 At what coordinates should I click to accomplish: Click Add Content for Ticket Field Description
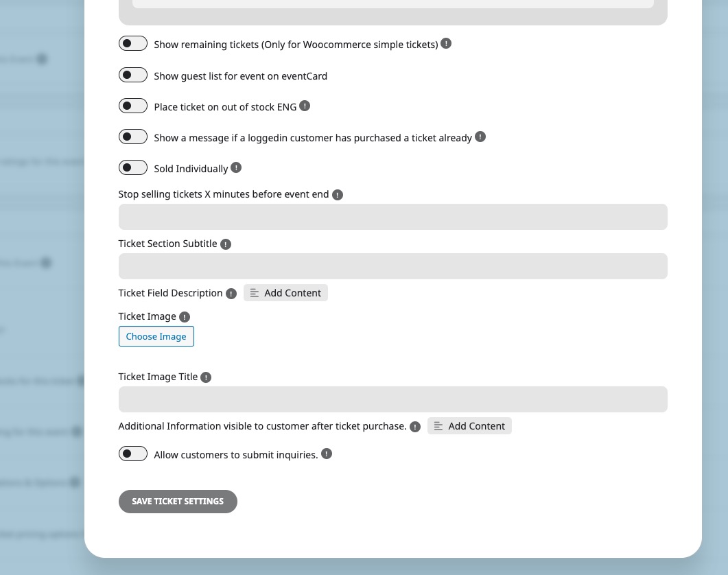tap(285, 292)
